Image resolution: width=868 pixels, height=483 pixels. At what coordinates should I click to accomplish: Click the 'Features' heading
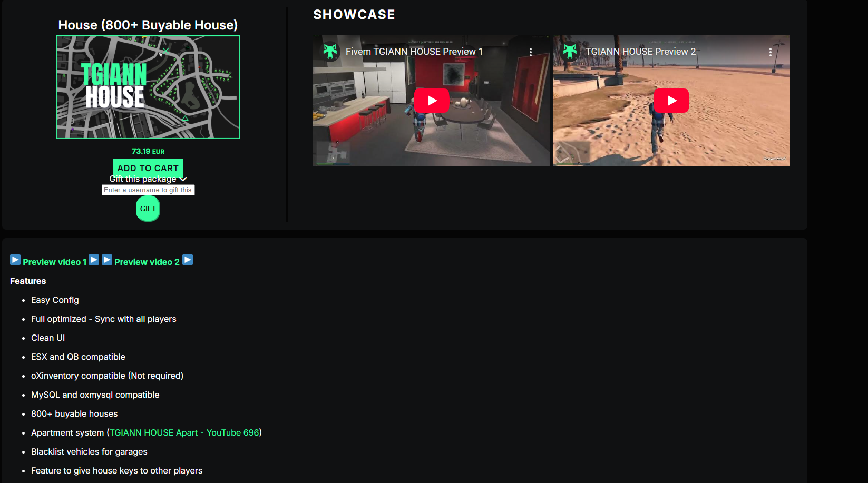[28, 281]
